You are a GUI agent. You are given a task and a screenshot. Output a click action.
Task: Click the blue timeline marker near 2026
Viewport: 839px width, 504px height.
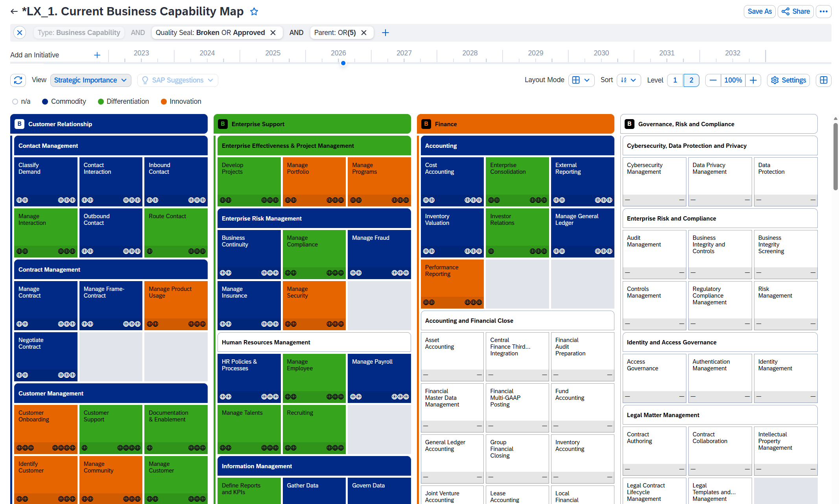[343, 63]
